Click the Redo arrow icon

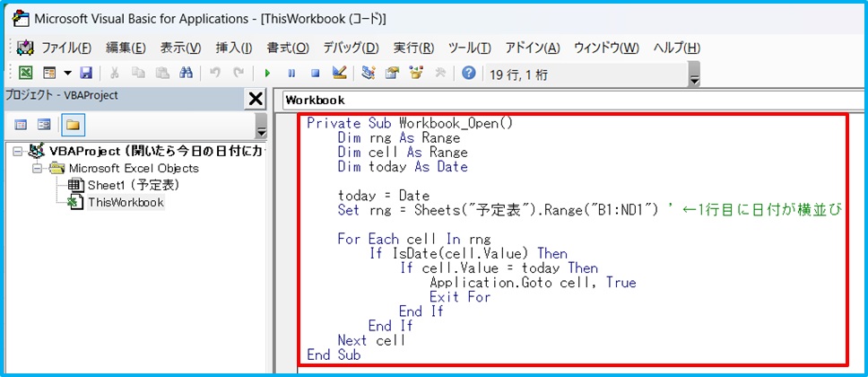pyautogui.click(x=239, y=74)
